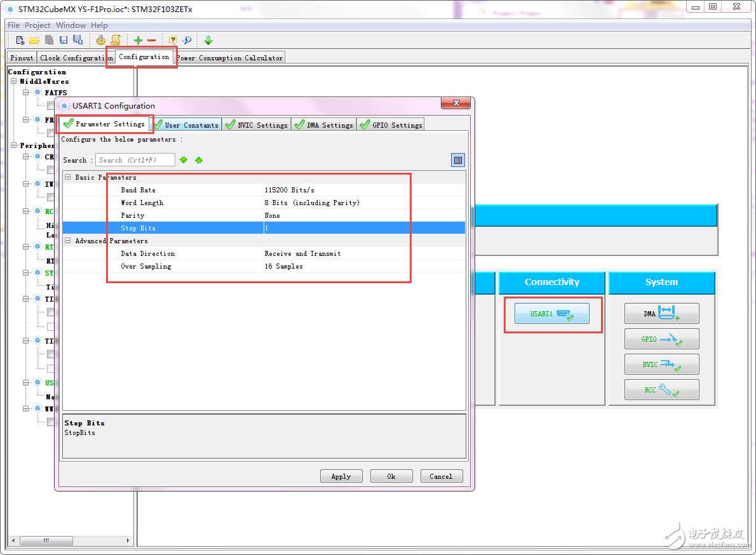Screen dimensions: 756x555
Task: Collapse the Peripherals tree node
Action: point(14,145)
